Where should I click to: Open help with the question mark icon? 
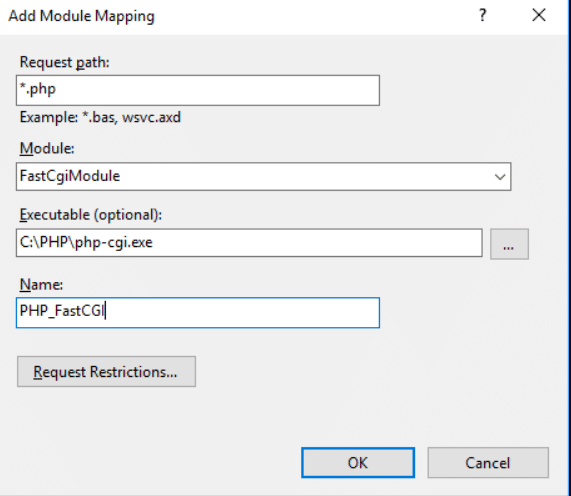coord(483,15)
